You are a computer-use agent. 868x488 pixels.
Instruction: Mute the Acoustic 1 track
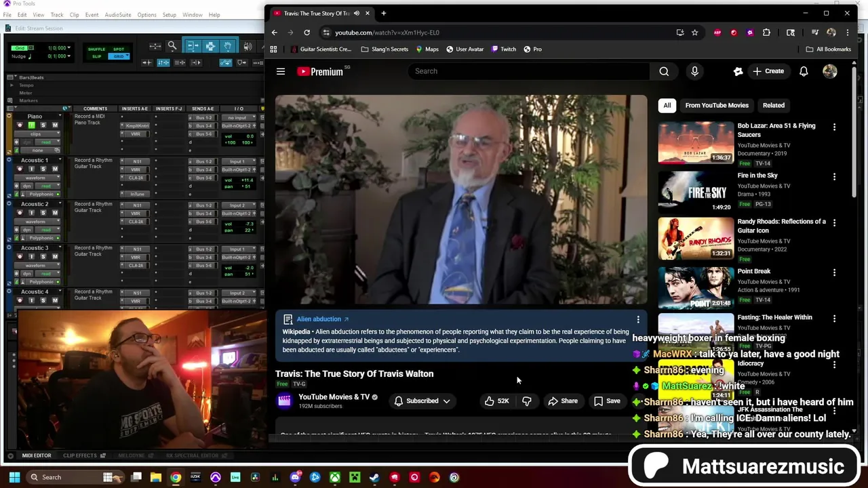[x=55, y=169]
